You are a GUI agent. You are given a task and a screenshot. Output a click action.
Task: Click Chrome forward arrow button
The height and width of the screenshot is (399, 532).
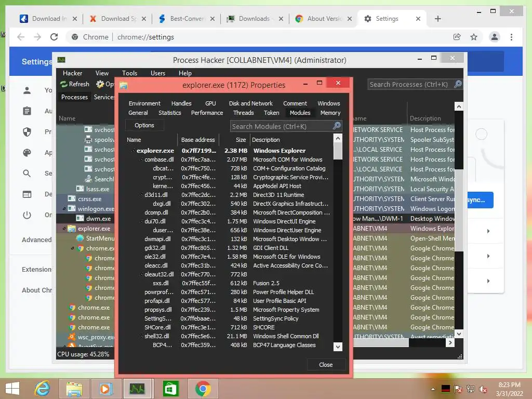[x=37, y=37]
